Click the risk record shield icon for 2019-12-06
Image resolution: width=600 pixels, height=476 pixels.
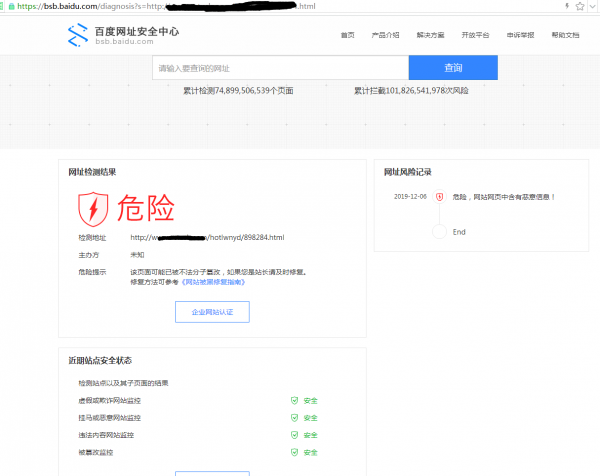(440, 197)
